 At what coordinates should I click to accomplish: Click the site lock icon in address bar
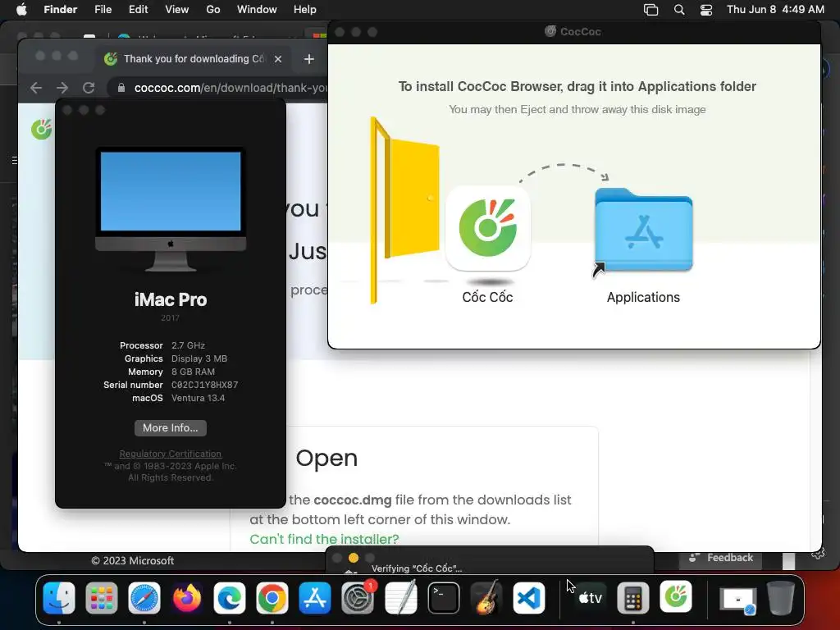tap(121, 88)
